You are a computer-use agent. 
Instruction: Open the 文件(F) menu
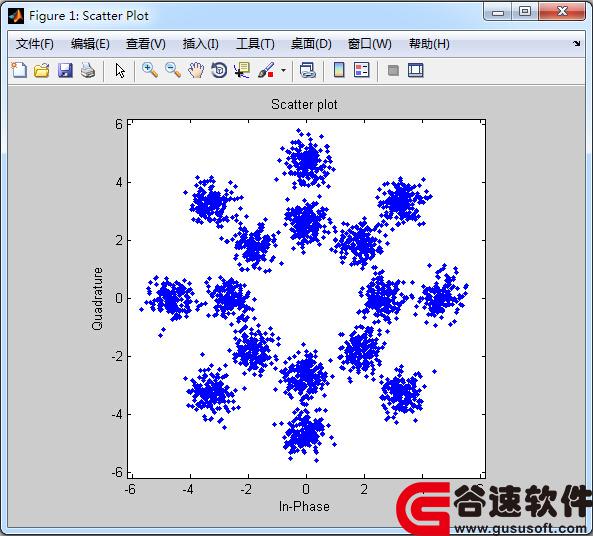pos(34,44)
